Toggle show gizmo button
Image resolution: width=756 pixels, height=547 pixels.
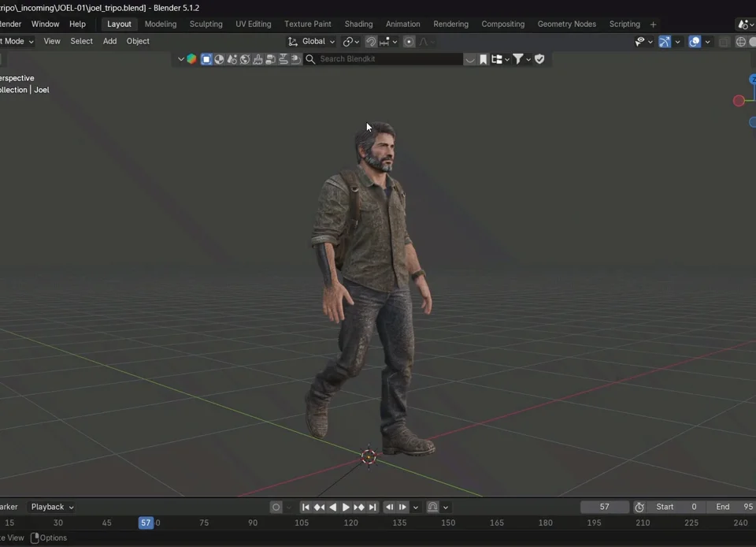[665, 42]
